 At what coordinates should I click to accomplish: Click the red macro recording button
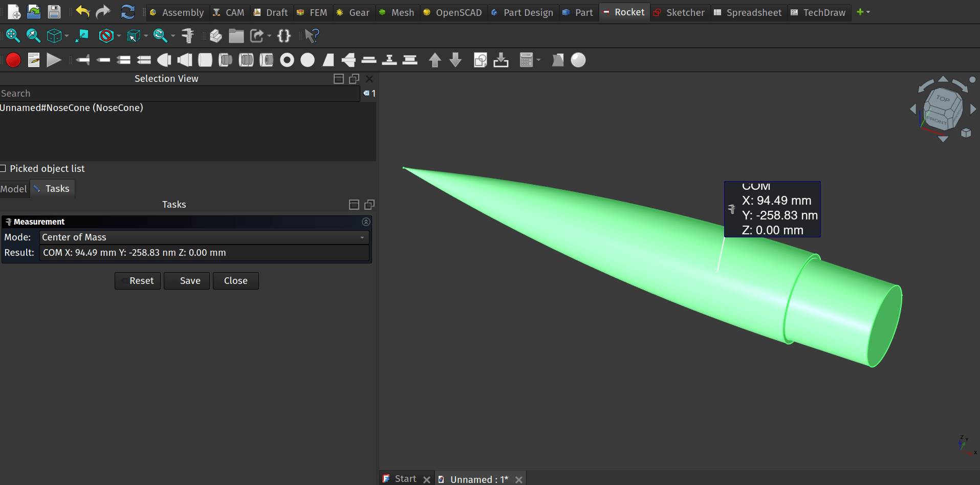(x=13, y=60)
